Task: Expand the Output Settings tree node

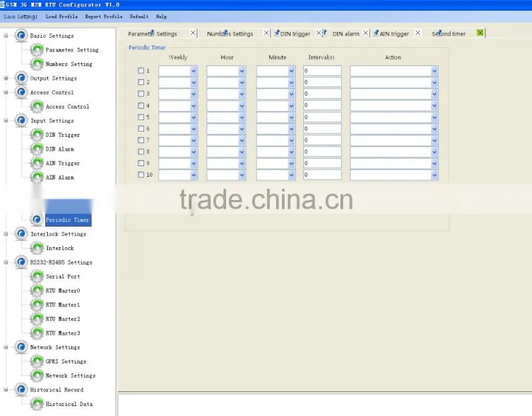Action: click(x=6, y=78)
